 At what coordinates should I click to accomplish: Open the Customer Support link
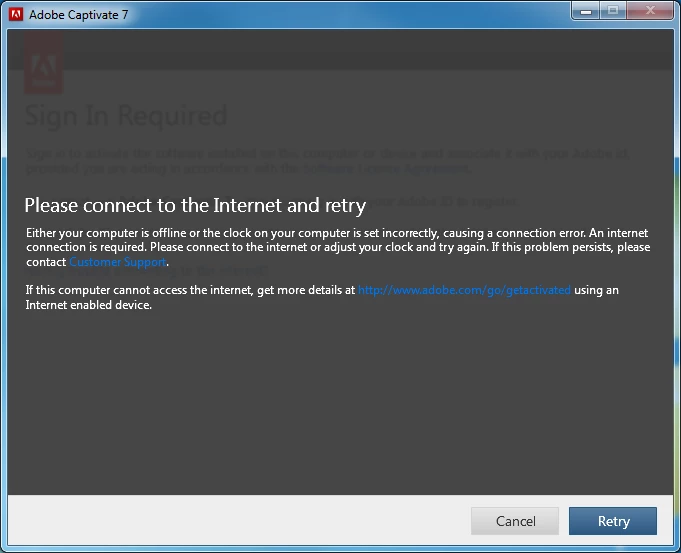tap(118, 262)
